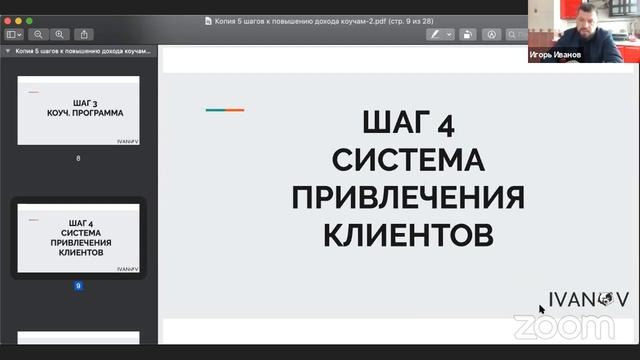Zoom out with the minus magnifier

38,35
